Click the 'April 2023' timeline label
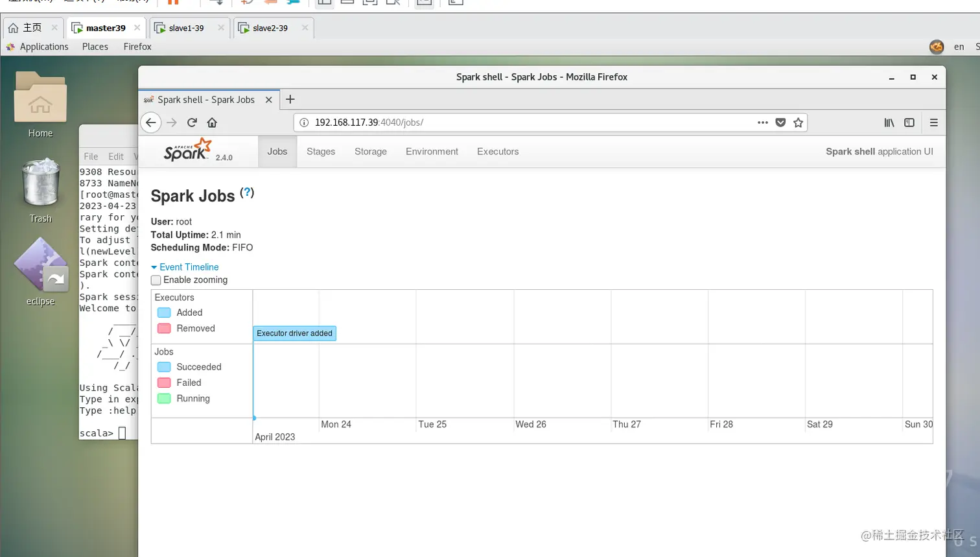Viewport: 980px width, 557px height. point(275,437)
